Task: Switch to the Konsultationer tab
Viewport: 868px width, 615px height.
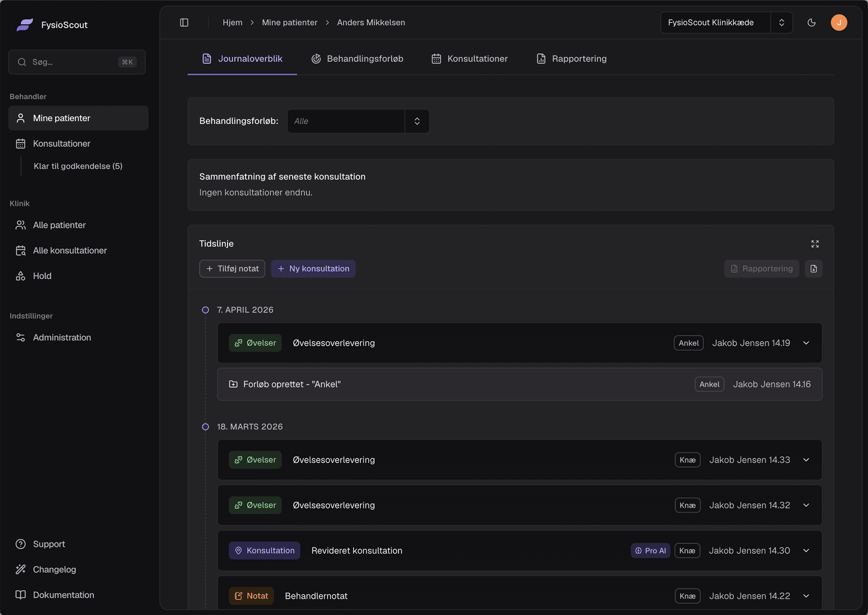Action: [469, 59]
